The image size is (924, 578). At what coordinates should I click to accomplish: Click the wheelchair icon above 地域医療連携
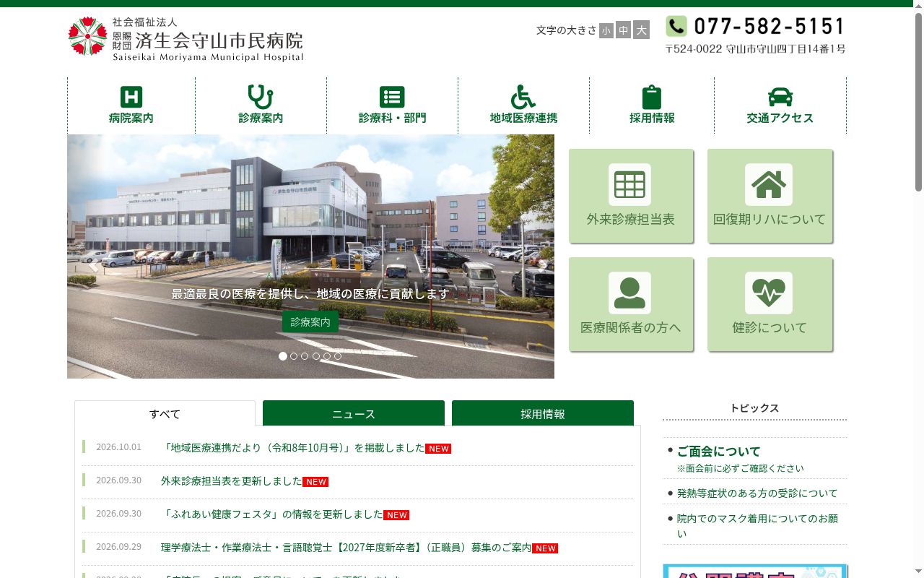pyautogui.click(x=523, y=97)
